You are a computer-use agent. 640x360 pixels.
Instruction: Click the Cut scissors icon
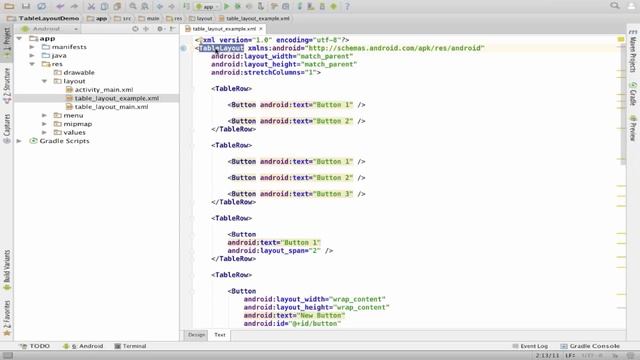click(91, 6)
